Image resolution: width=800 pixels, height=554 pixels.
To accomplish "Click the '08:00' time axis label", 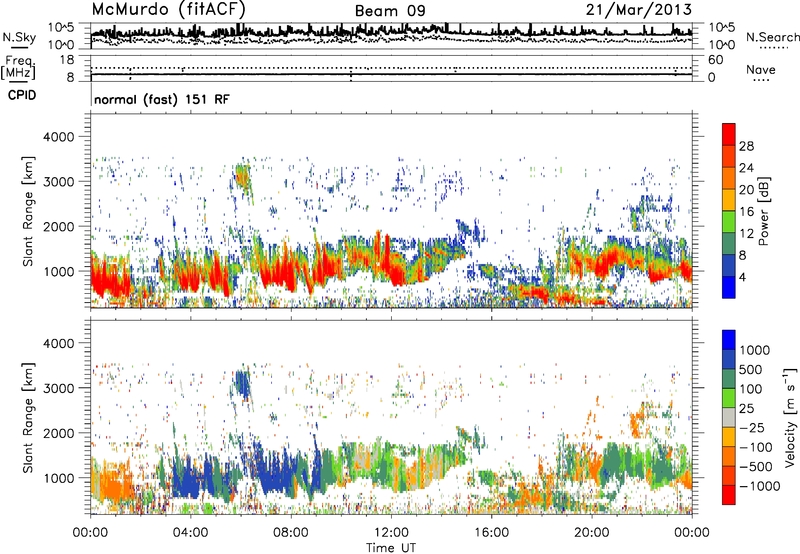I will (290, 533).
